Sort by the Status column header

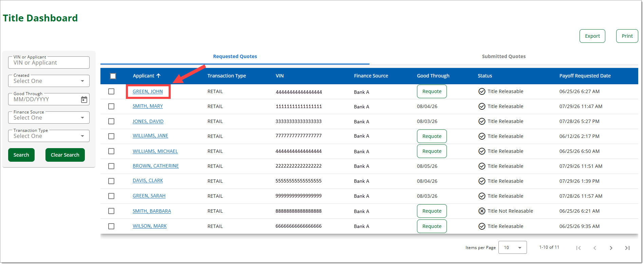[x=485, y=76]
